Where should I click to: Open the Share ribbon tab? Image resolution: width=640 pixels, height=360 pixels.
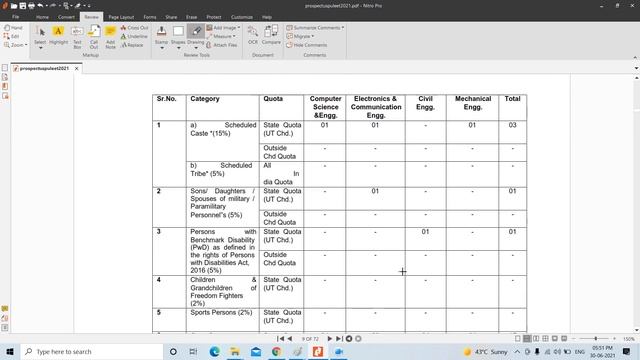point(171,17)
